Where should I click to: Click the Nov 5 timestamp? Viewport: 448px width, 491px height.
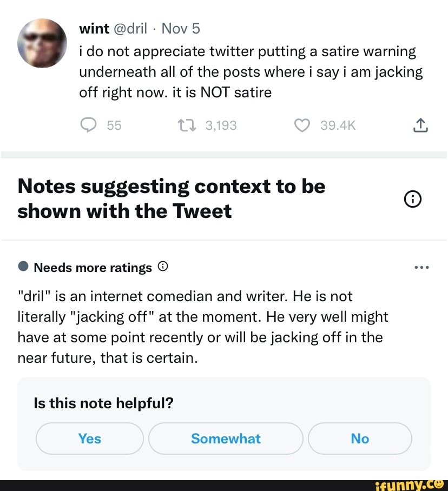180,28
